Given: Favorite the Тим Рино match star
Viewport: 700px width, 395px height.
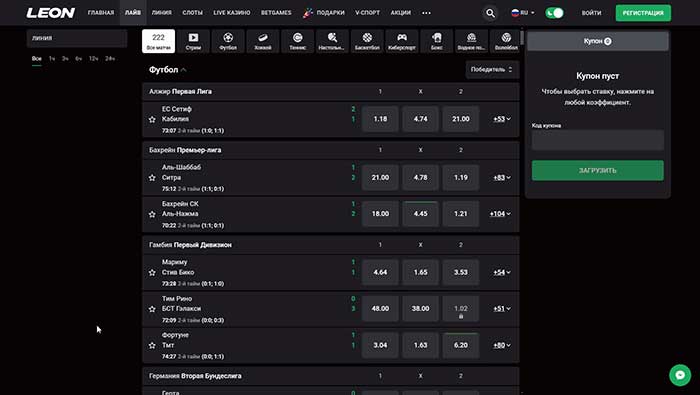Looking at the screenshot, I should [x=152, y=309].
